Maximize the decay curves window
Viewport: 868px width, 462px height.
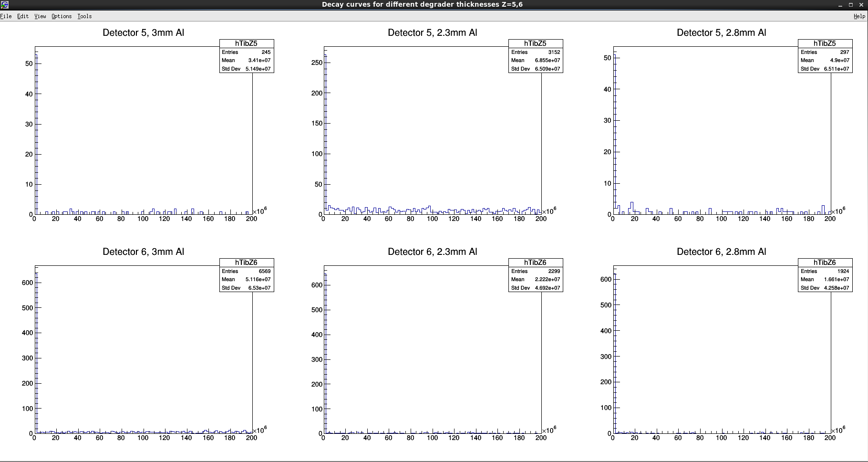(850, 4)
